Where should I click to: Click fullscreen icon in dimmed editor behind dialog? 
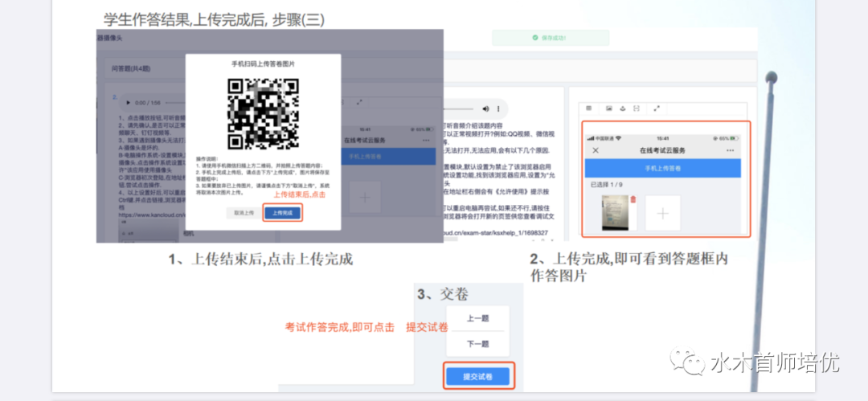[x=359, y=103]
